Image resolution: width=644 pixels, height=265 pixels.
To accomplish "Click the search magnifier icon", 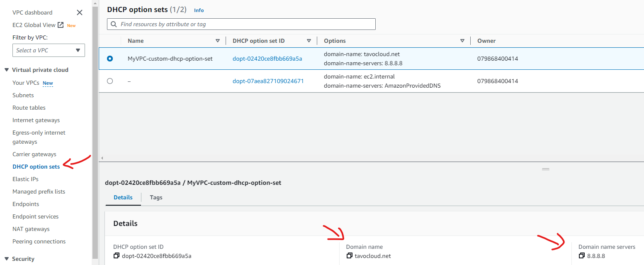I will pos(113,25).
